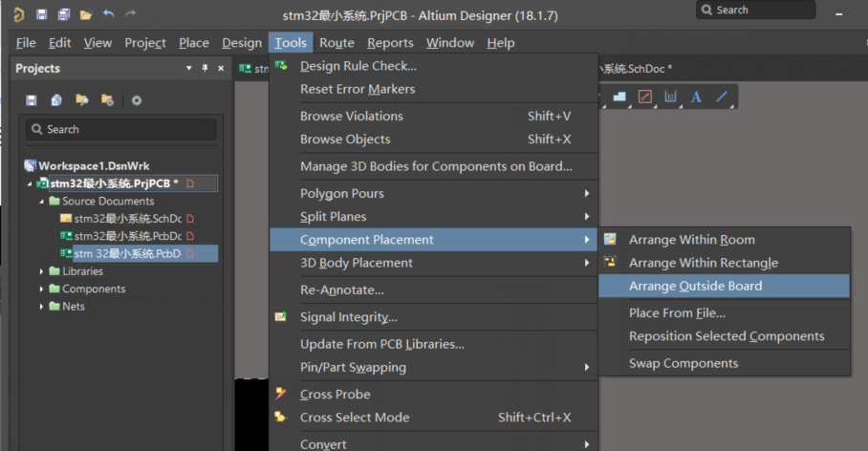This screenshot has height=451, width=868.
Task: Expand the Components folder
Action: click(41, 289)
